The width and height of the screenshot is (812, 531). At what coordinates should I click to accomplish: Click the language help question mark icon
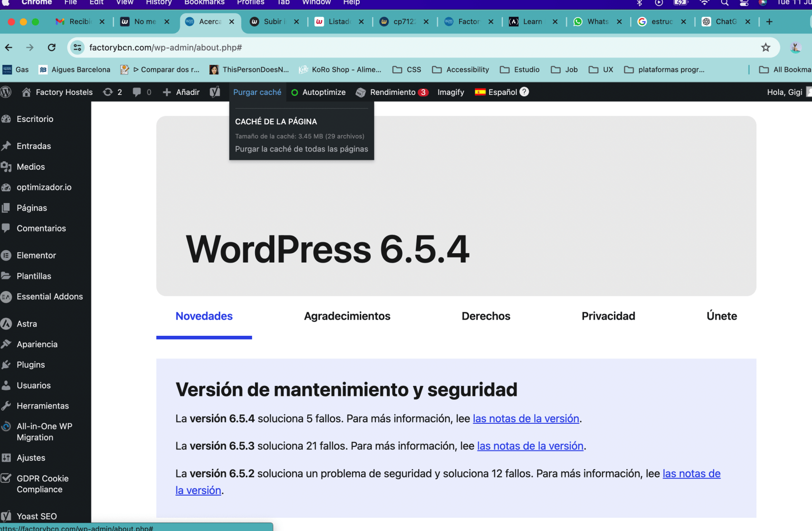524,91
